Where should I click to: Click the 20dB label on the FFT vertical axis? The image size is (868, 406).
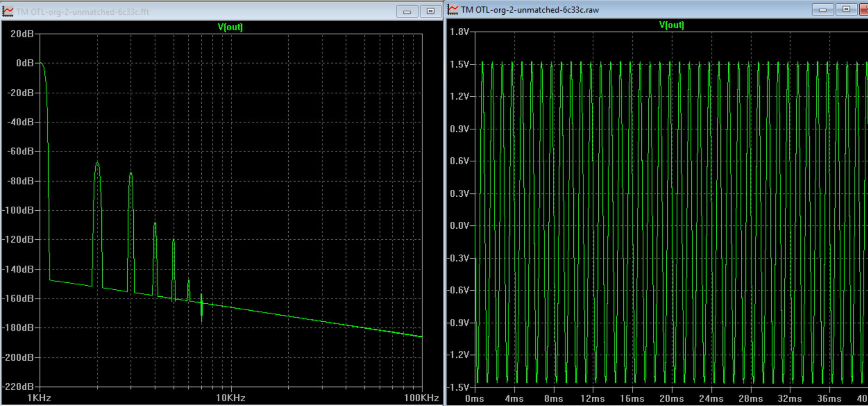point(22,34)
